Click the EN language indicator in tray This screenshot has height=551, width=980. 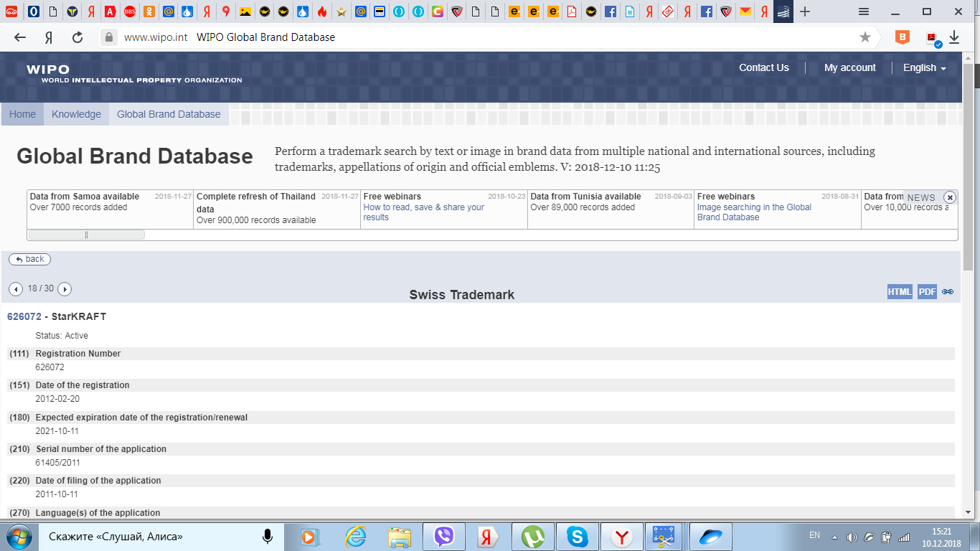click(814, 535)
